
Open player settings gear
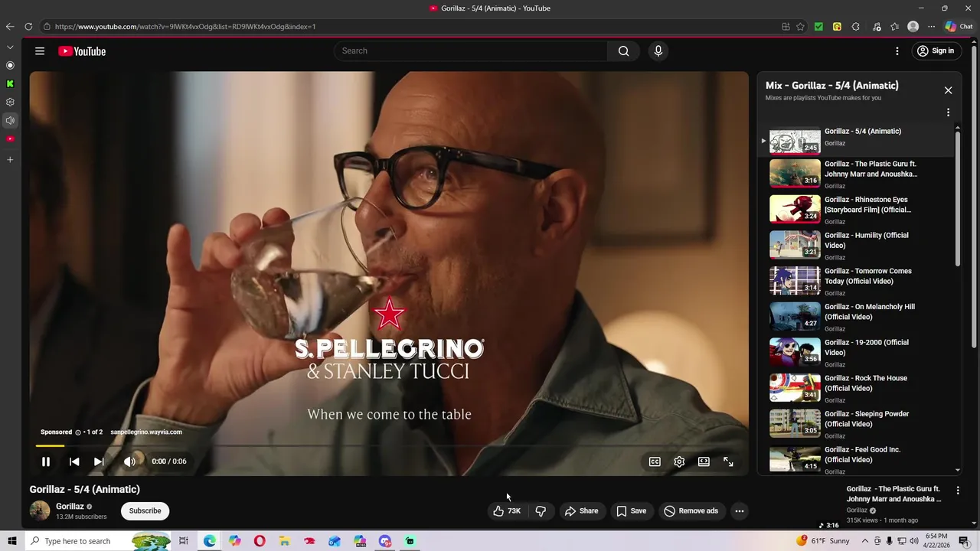pos(679,461)
